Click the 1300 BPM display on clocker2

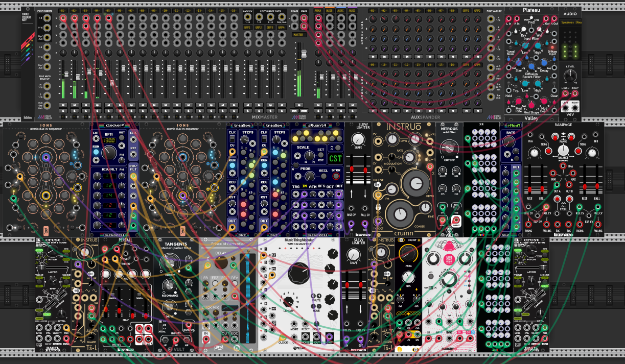click(x=108, y=140)
